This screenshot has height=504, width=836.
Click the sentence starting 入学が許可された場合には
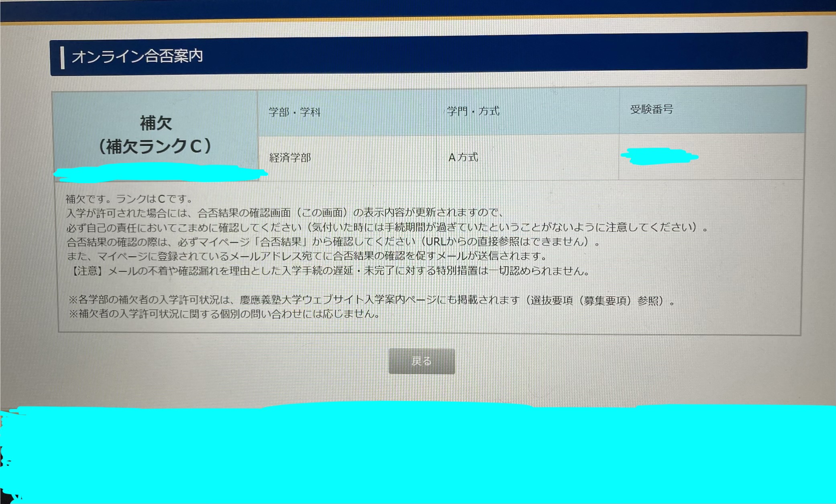click(284, 212)
